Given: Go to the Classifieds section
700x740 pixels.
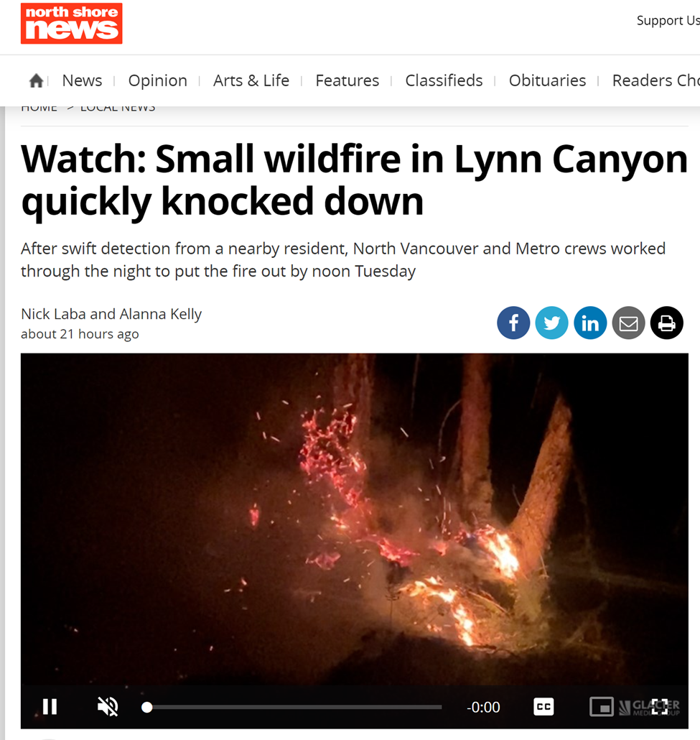Looking at the screenshot, I should point(444,80).
